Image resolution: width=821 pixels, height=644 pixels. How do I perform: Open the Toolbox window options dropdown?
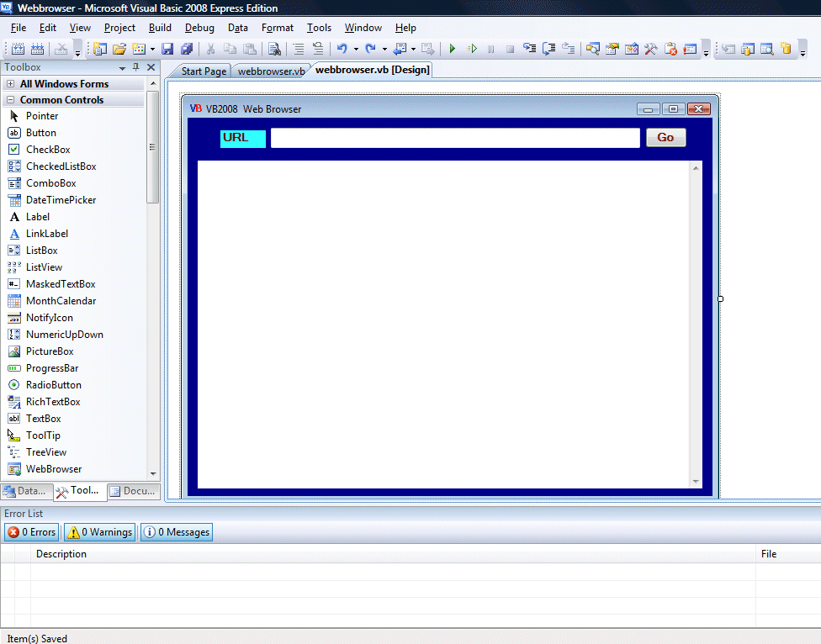pos(123,66)
